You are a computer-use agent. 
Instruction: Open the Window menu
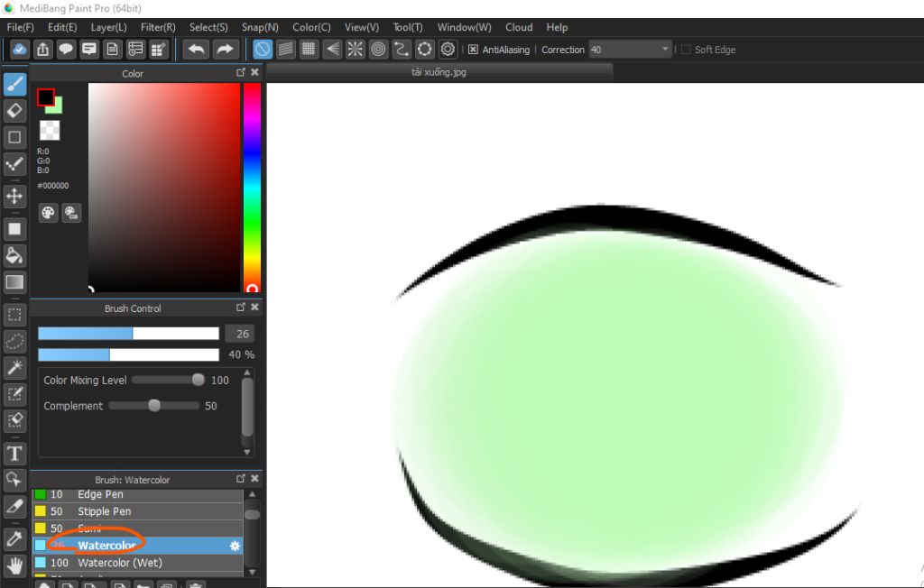click(464, 27)
